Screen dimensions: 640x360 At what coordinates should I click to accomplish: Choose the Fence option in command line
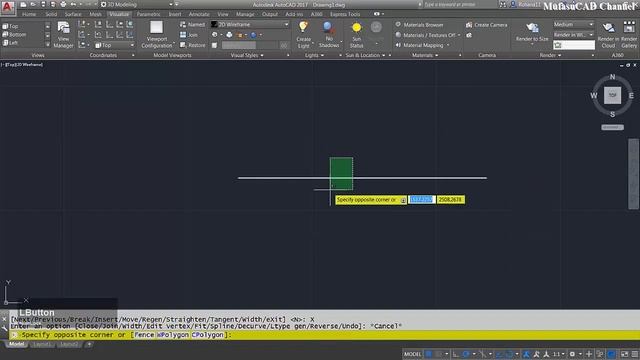(144, 335)
